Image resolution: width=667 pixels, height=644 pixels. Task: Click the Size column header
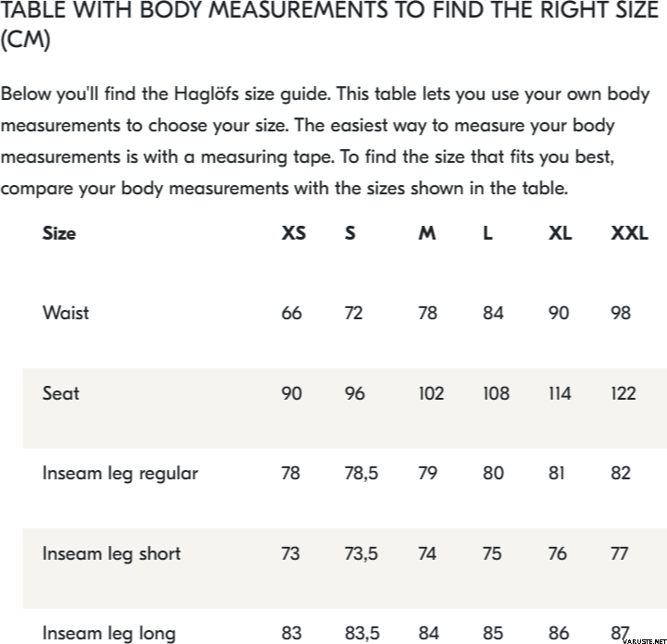[59, 233]
